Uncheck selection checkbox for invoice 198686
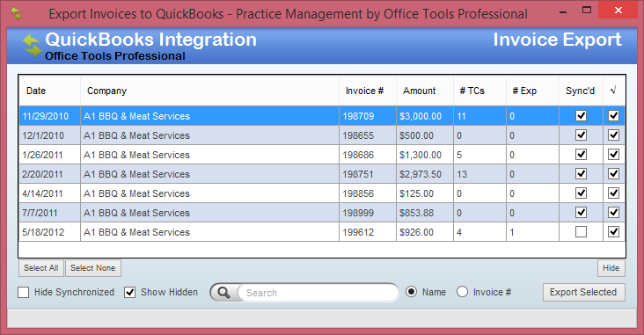The image size is (644, 335). coord(613,155)
